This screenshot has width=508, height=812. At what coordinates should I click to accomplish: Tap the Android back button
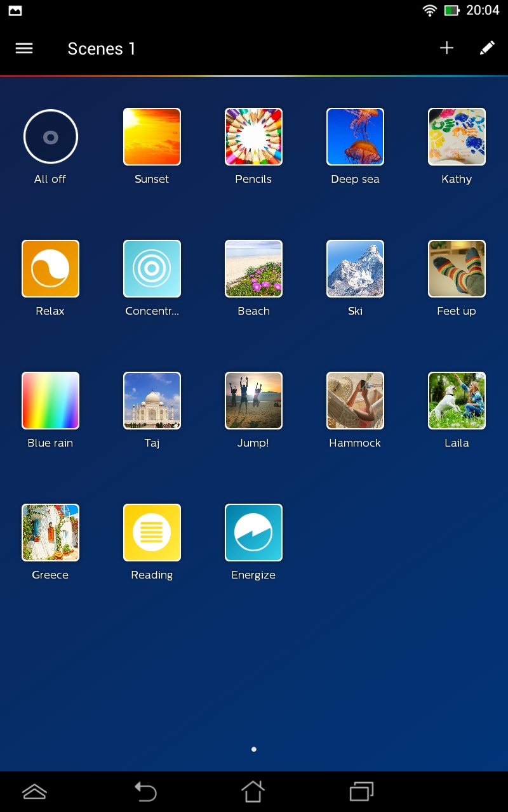[x=145, y=792]
